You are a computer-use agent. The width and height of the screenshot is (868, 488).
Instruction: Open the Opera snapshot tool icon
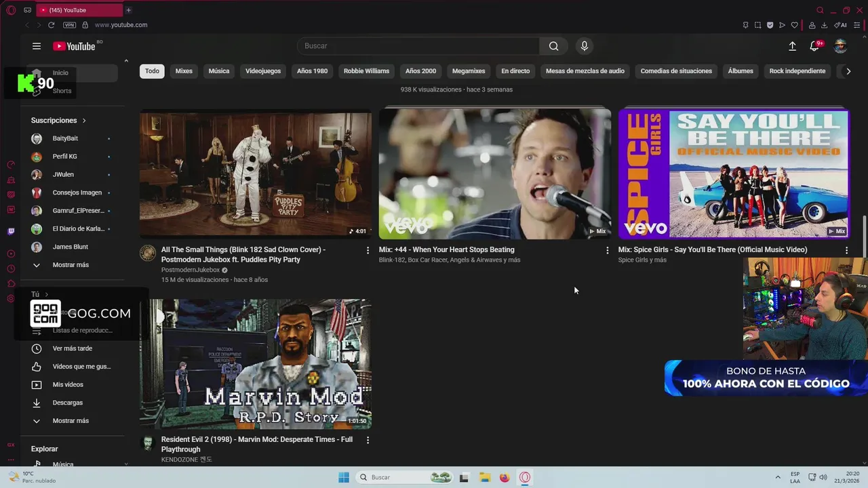pos(757,25)
